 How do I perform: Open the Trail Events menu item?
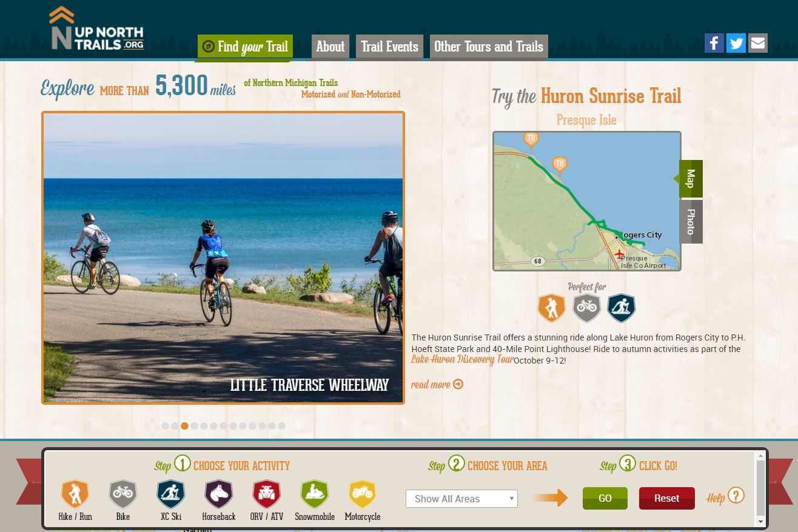tap(390, 47)
